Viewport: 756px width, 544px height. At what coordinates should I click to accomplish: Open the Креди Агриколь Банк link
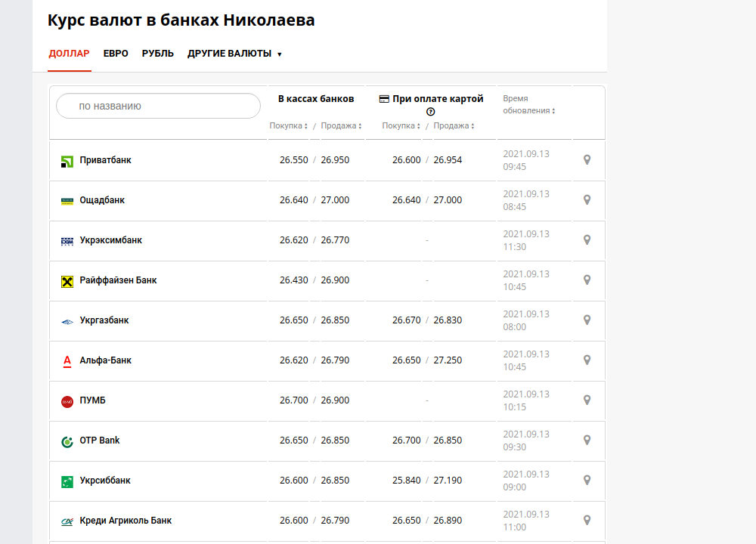coord(125,520)
